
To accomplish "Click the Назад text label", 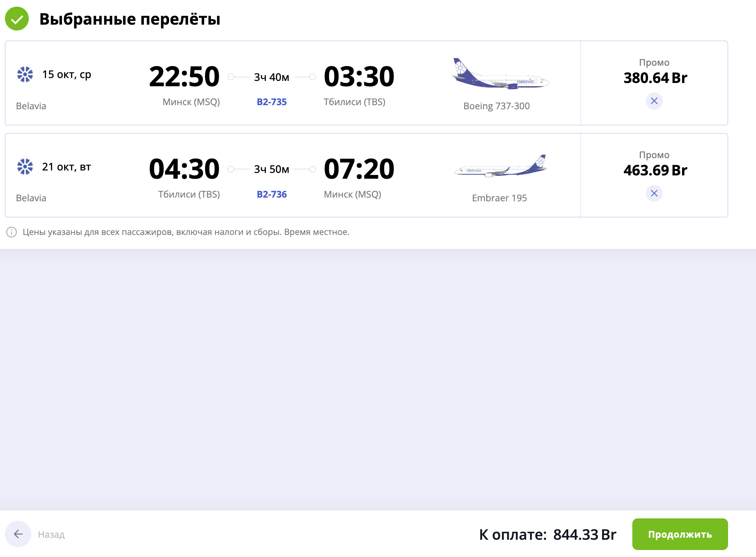I will 51,534.
